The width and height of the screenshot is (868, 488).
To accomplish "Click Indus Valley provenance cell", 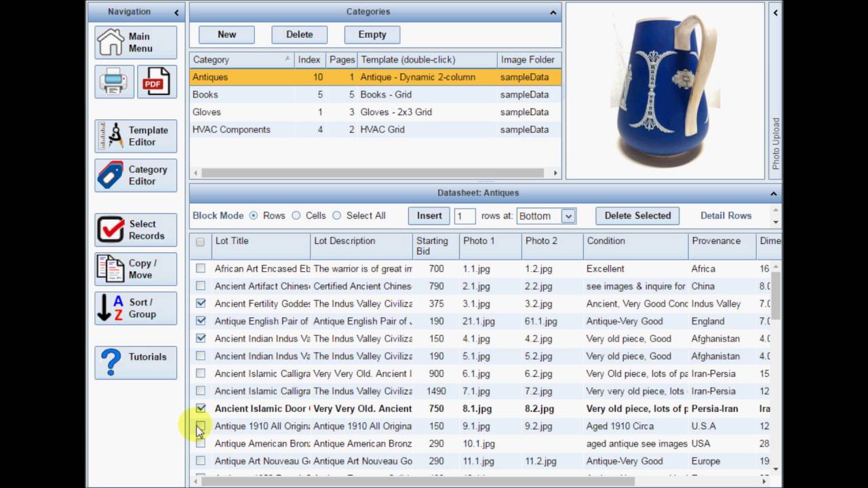I will [722, 304].
